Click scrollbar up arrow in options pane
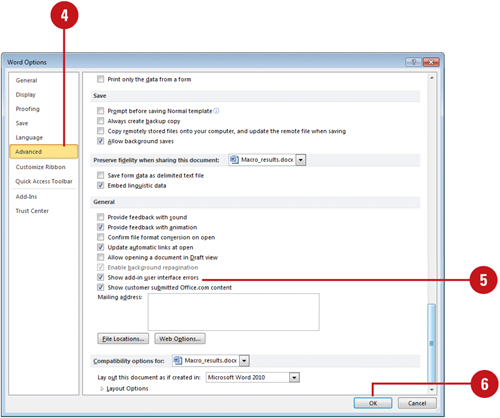 pyautogui.click(x=432, y=78)
